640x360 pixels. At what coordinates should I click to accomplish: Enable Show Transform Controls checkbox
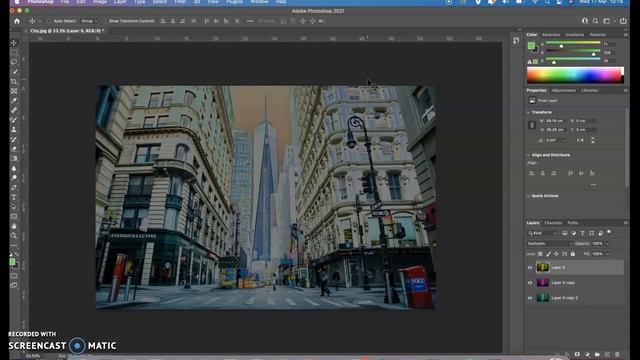pos(104,21)
